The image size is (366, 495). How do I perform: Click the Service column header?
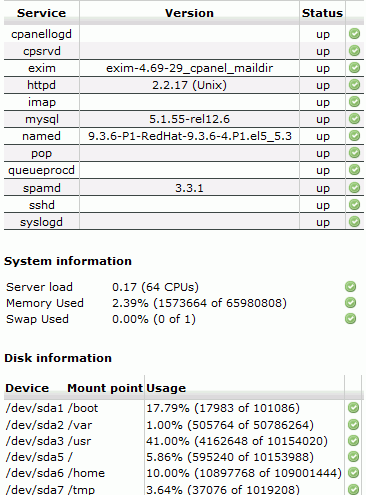[42, 13]
